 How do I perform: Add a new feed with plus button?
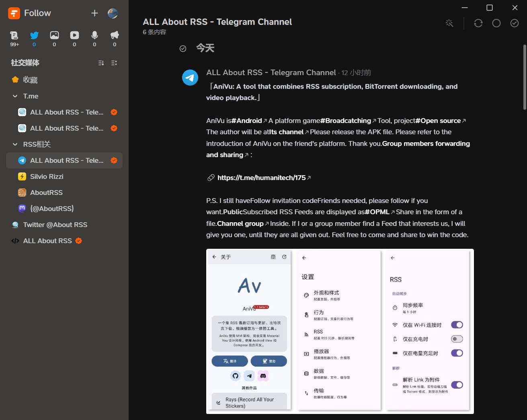click(94, 13)
